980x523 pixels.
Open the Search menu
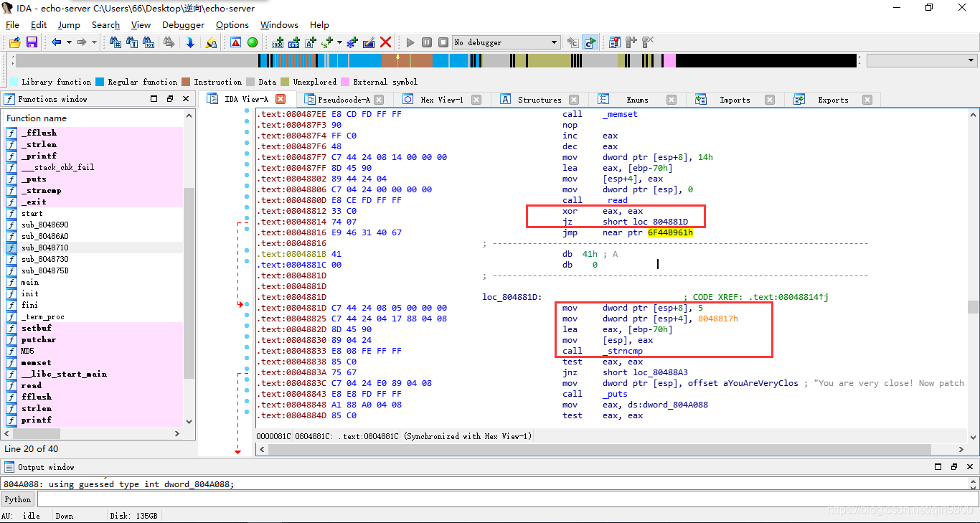[x=105, y=24]
